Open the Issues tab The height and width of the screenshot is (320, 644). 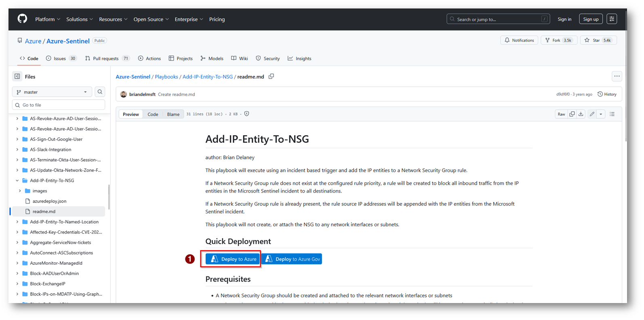(60, 59)
